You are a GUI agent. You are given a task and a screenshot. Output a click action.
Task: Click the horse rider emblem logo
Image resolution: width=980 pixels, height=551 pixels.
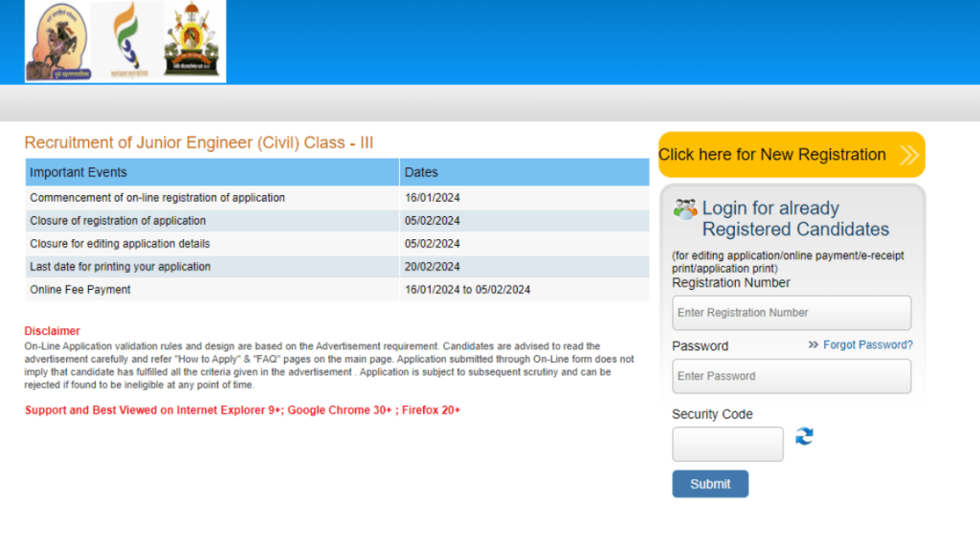(x=58, y=41)
